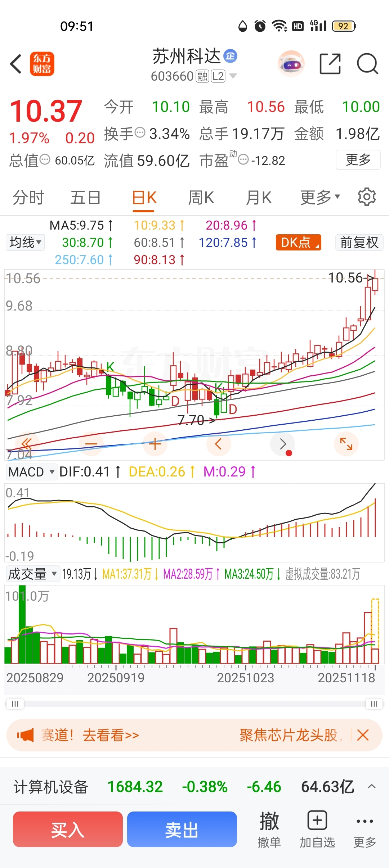Tap the 20251023 date marker

pos(245,678)
